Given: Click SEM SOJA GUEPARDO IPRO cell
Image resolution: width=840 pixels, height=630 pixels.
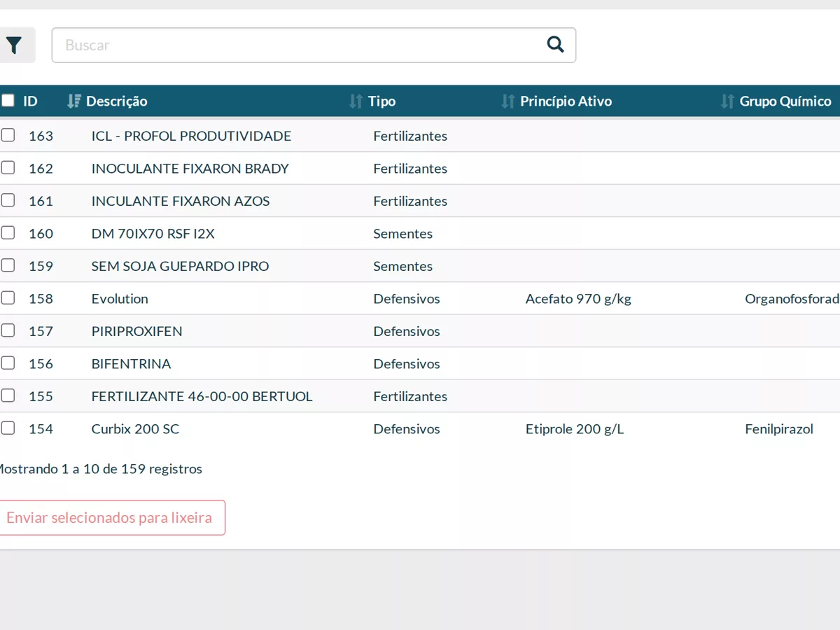Looking at the screenshot, I should click(x=181, y=266).
